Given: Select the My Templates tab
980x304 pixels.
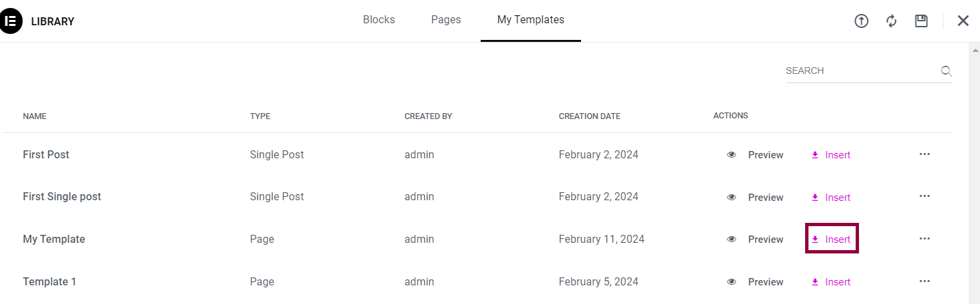Looking at the screenshot, I should point(531,20).
